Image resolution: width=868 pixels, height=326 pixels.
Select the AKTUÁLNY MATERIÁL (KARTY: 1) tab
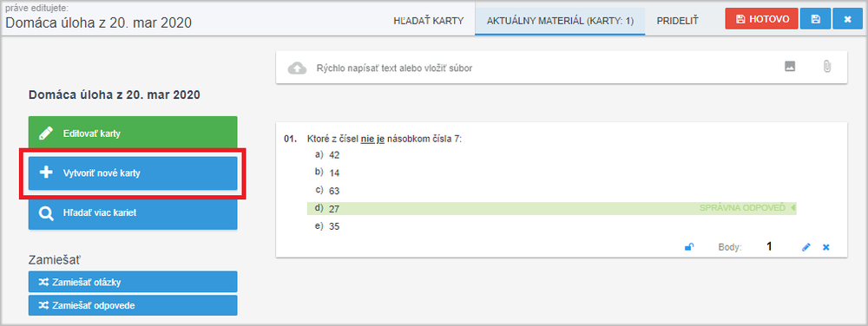[x=560, y=21]
